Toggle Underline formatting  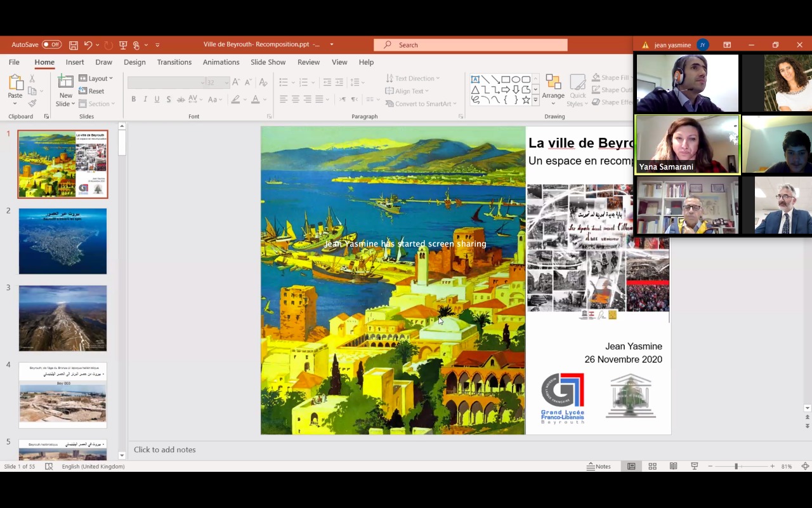click(x=157, y=99)
